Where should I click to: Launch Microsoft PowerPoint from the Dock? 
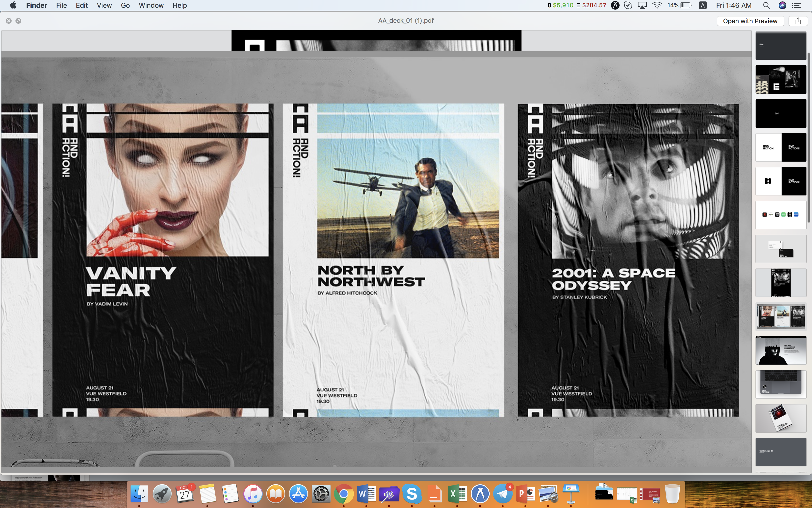(525, 494)
